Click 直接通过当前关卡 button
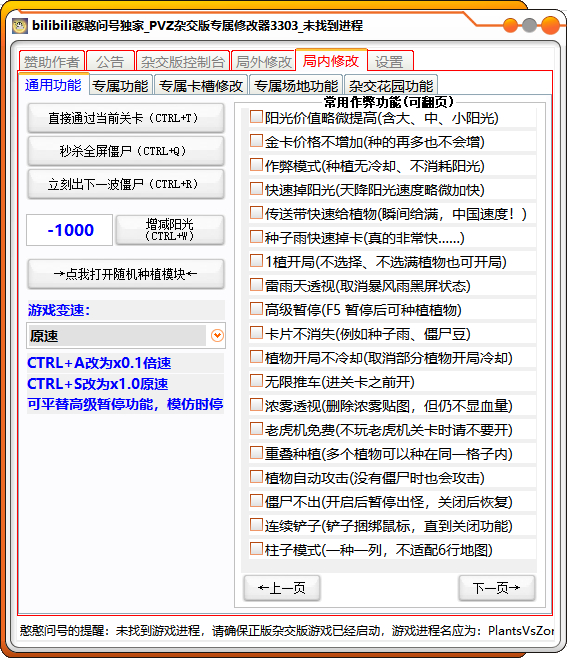 pos(126,118)
